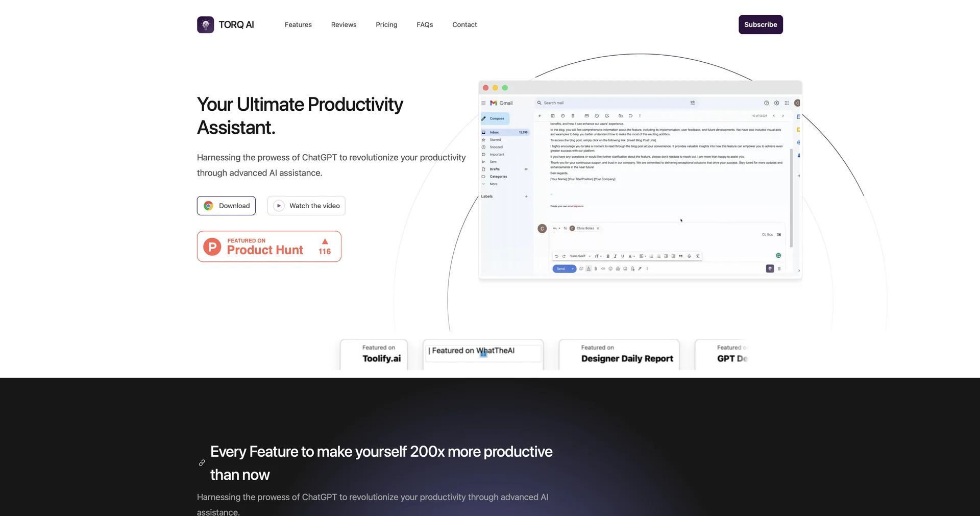This screenshot has width=980, height=516.
Task: Click the discard draft trash icon
Action: 779,268
